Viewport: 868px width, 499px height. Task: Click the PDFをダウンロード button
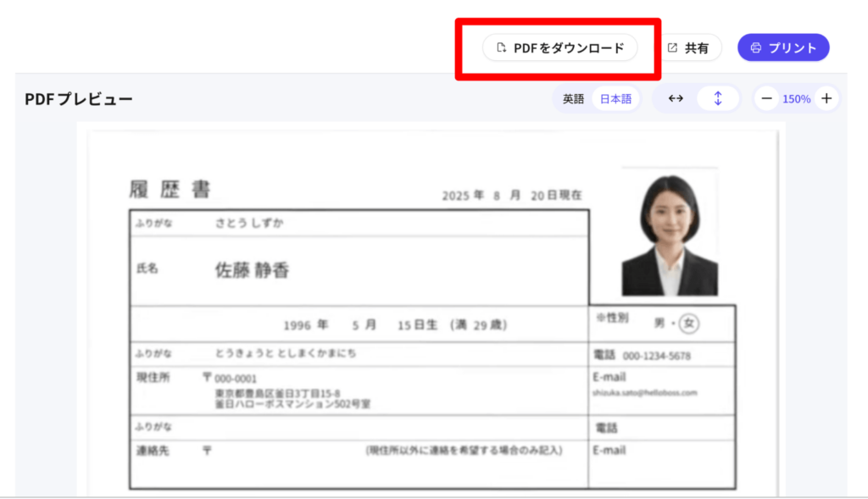click(559, 47)
